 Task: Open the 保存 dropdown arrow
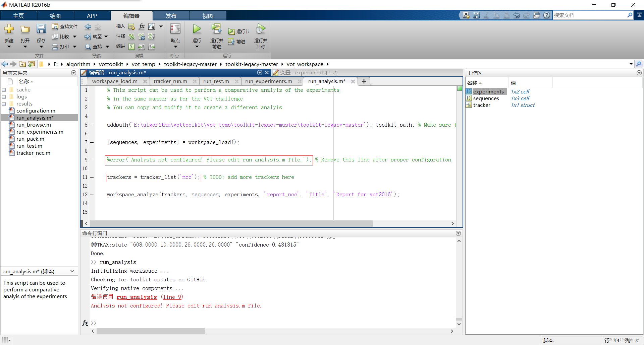(41, 47)
